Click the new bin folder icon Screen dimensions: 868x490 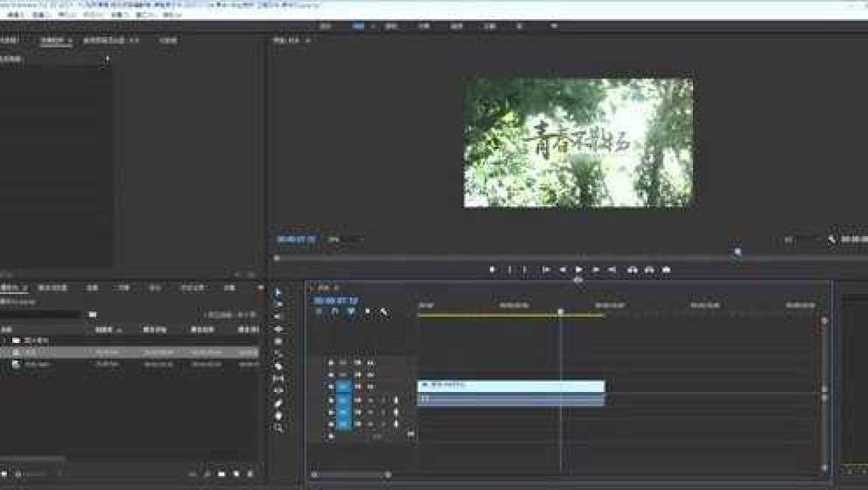221,474
